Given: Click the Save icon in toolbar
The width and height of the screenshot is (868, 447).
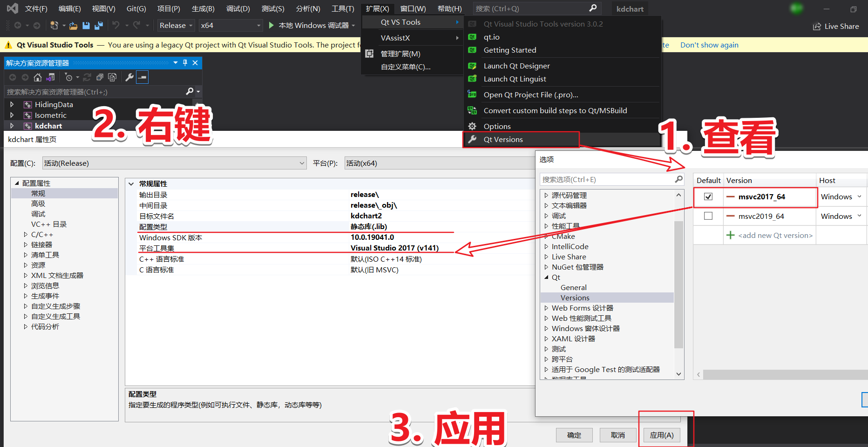Looking at the screenshot, I should [86, 26].
